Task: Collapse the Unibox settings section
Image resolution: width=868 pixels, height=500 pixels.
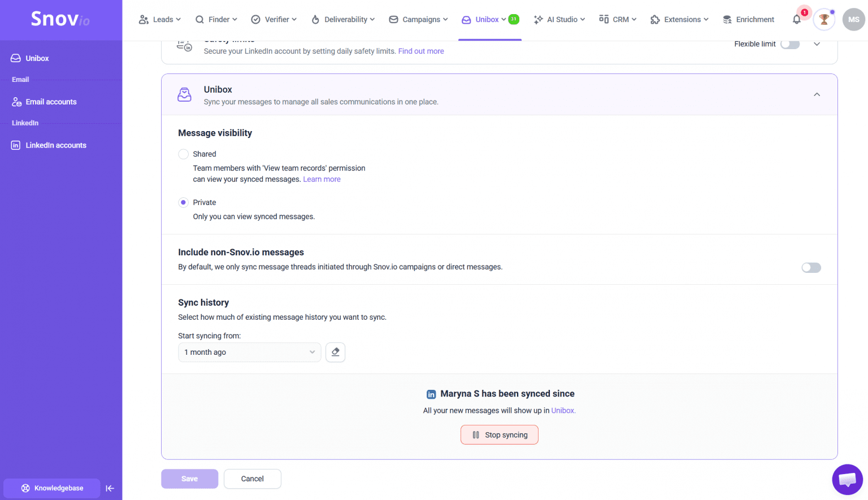Action: (x=817, y=95)
